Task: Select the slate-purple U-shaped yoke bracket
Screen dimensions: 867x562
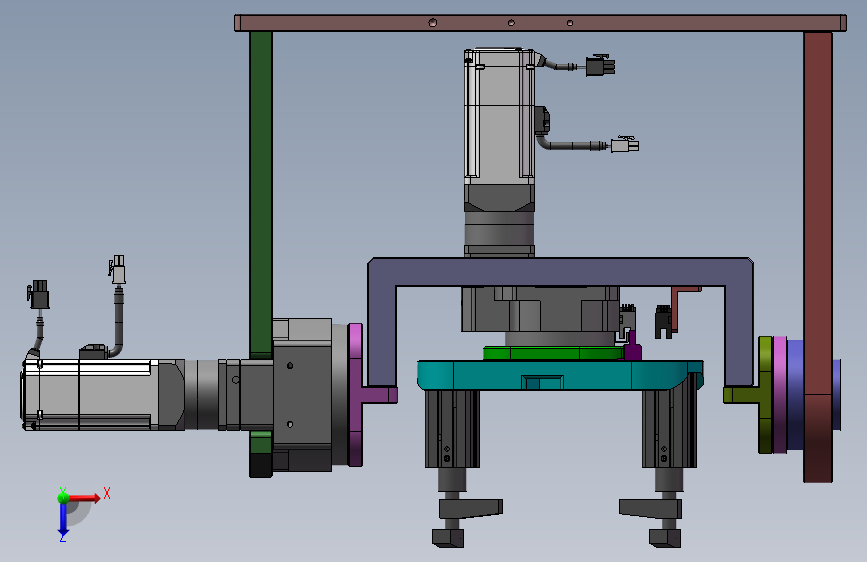Action: tap(560, 272)
